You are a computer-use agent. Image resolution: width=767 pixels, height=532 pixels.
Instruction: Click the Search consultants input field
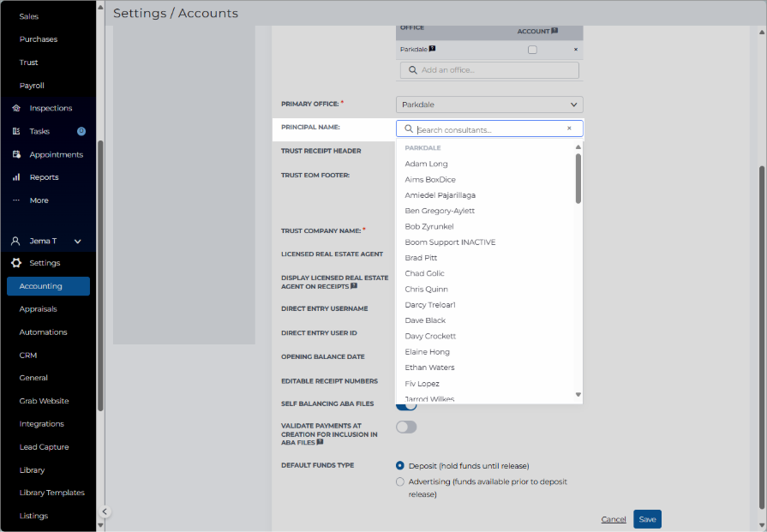click(x=489, y=129)
